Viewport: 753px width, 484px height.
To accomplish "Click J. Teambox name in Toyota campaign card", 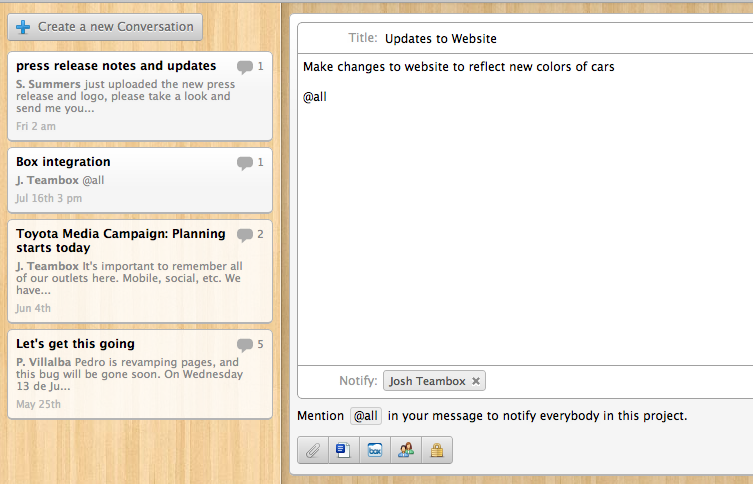I will [x=47, y=266].
